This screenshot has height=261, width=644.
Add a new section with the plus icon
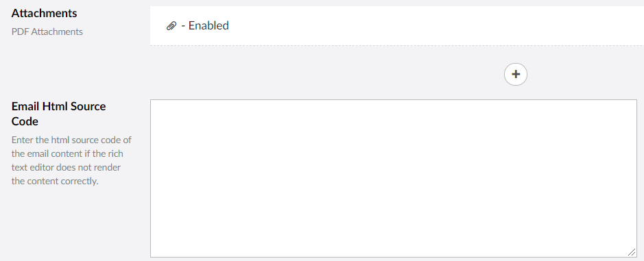coord(516,74)
